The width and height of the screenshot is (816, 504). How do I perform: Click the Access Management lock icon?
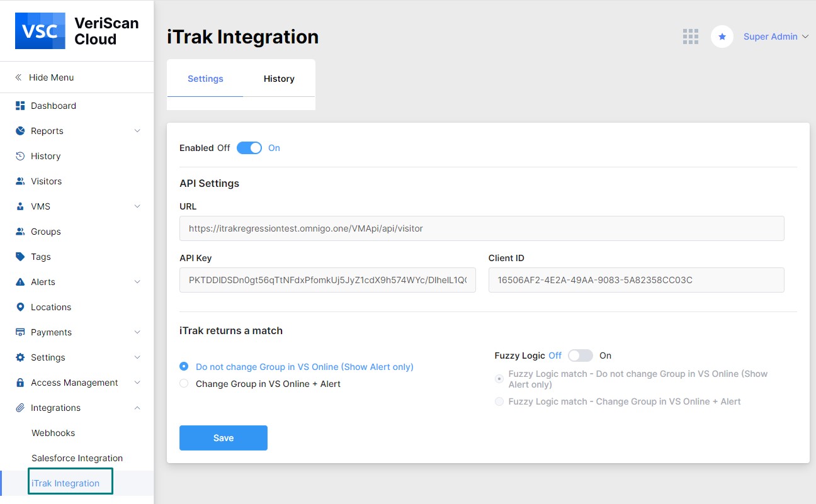click(20, 383)
